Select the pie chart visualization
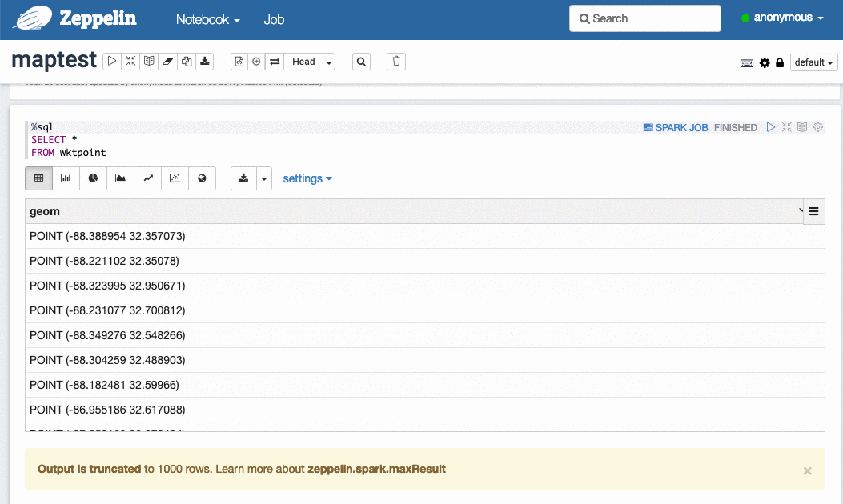 (94, 178)
